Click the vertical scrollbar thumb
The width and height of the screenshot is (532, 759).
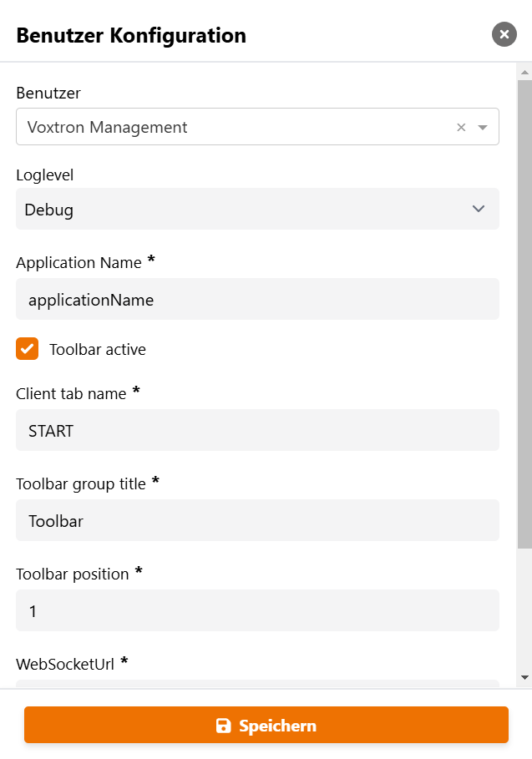pyautogui.click(x=524, y=313)
